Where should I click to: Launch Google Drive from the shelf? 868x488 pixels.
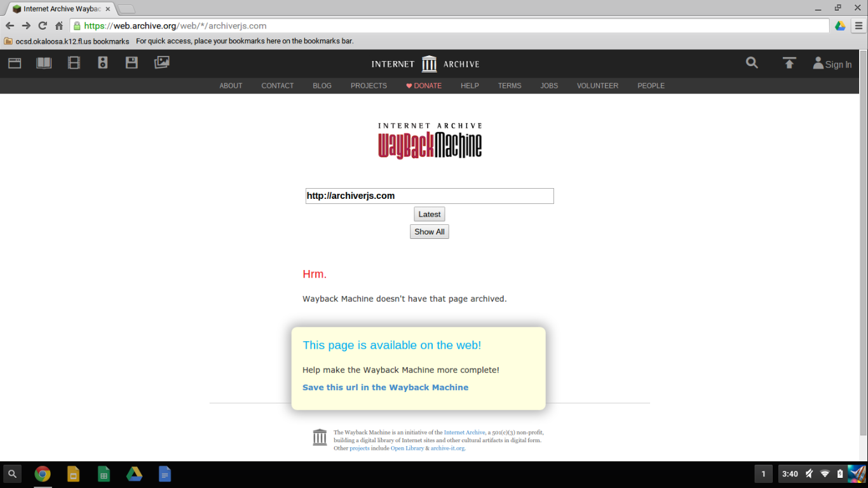click(134, 474)
